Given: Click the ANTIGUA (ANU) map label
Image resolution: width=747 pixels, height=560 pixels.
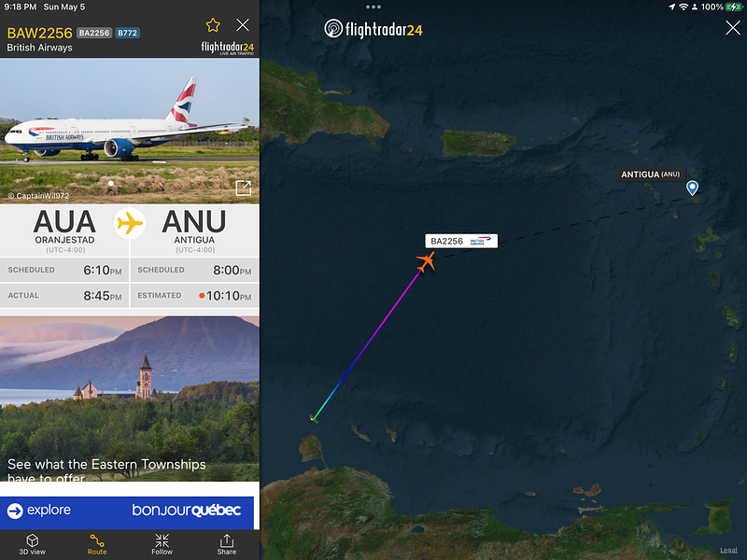Looking at the screenshot, I should [x=650, y=175].
